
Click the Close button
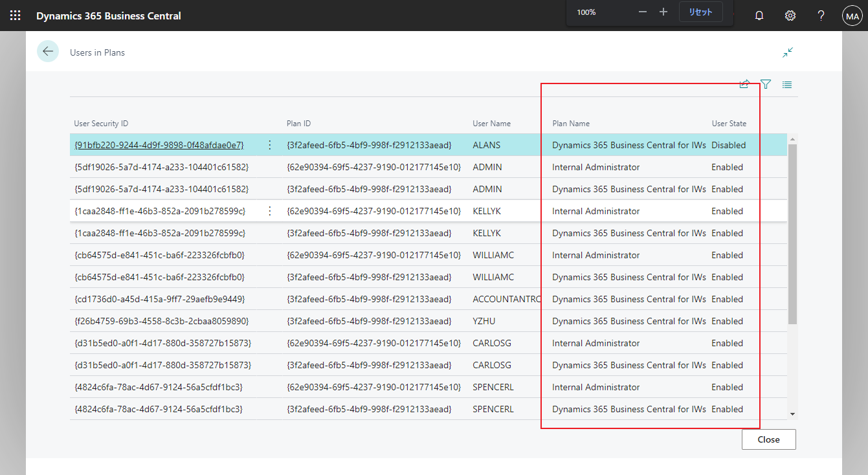click(768, 439)
